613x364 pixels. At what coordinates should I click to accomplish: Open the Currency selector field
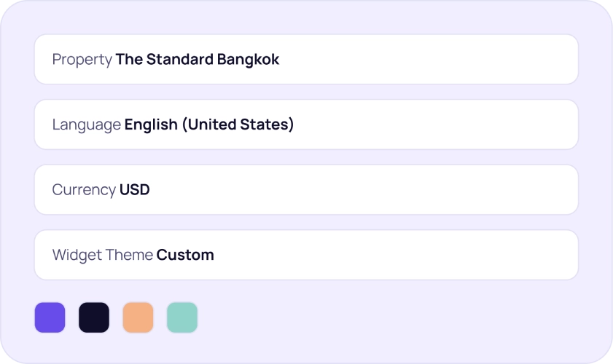[x=306, y=190]
